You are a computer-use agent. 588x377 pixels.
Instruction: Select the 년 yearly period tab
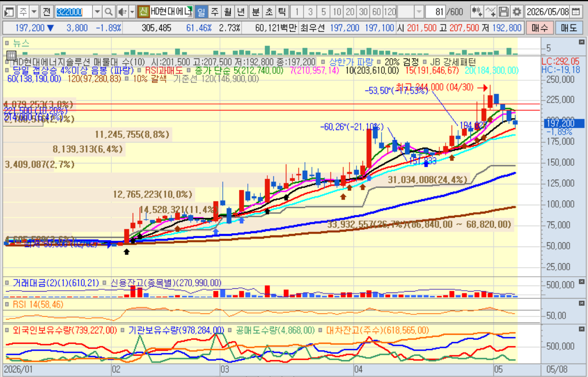click(240, 11)
